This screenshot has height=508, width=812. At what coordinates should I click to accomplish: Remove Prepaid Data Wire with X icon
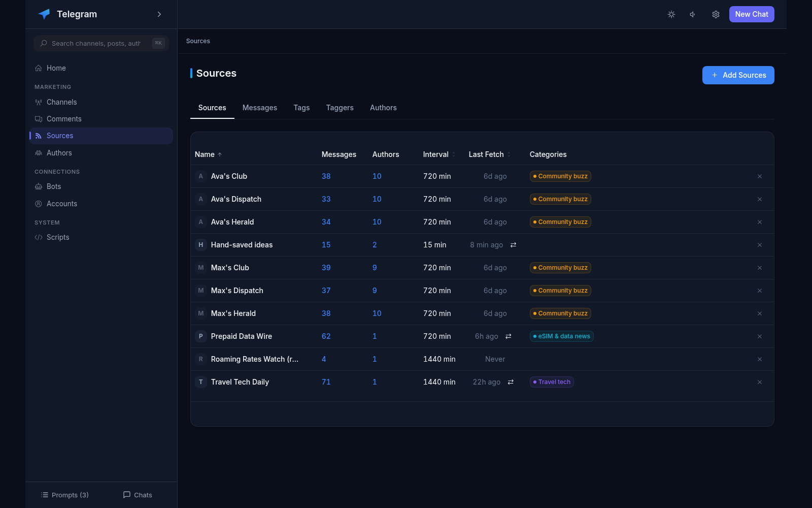760,336
